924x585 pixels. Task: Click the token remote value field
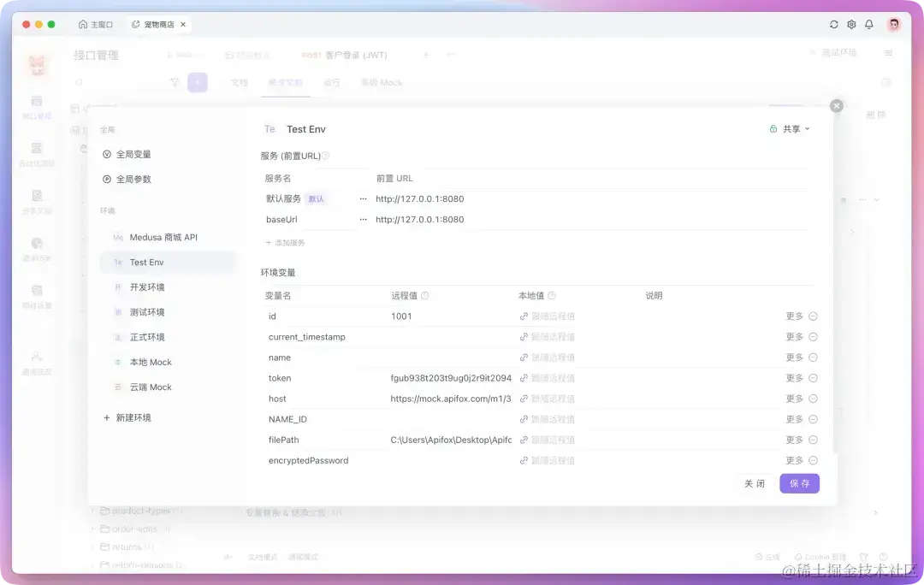tap(451, 378)
